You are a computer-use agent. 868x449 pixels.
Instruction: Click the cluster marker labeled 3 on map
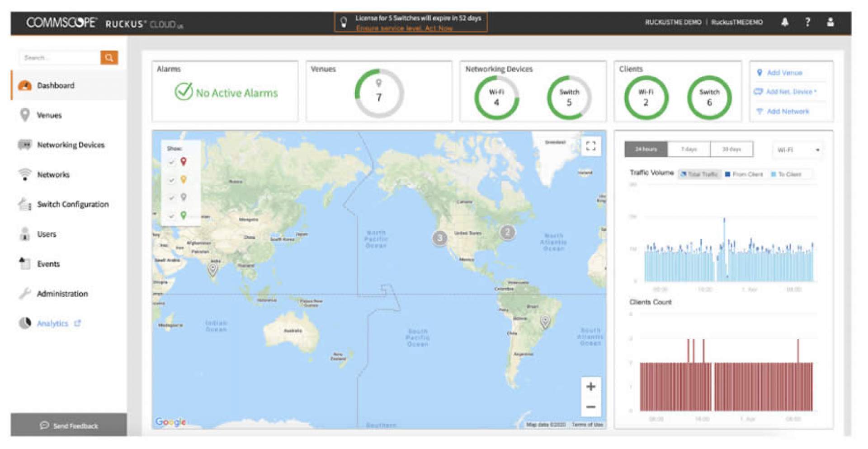pos(439,238)
